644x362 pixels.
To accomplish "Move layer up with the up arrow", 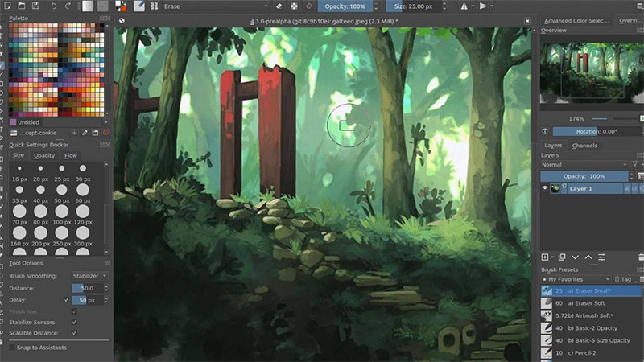I will tap(588, 257).
